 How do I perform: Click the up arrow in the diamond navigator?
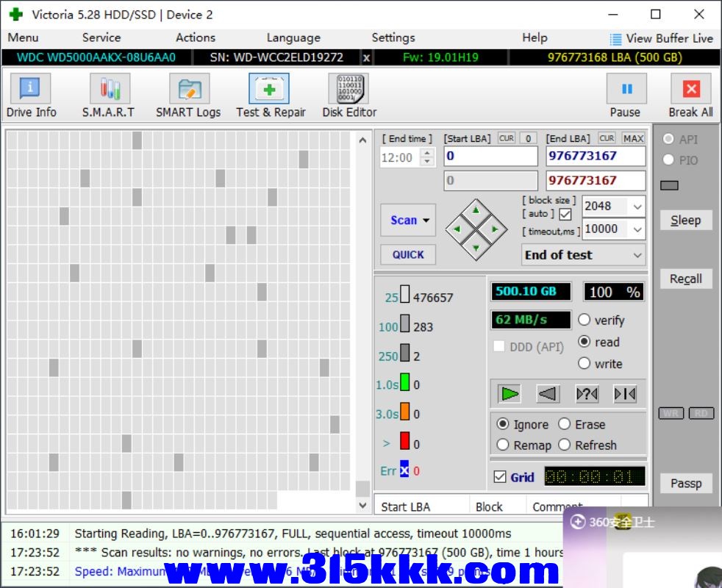476,211
